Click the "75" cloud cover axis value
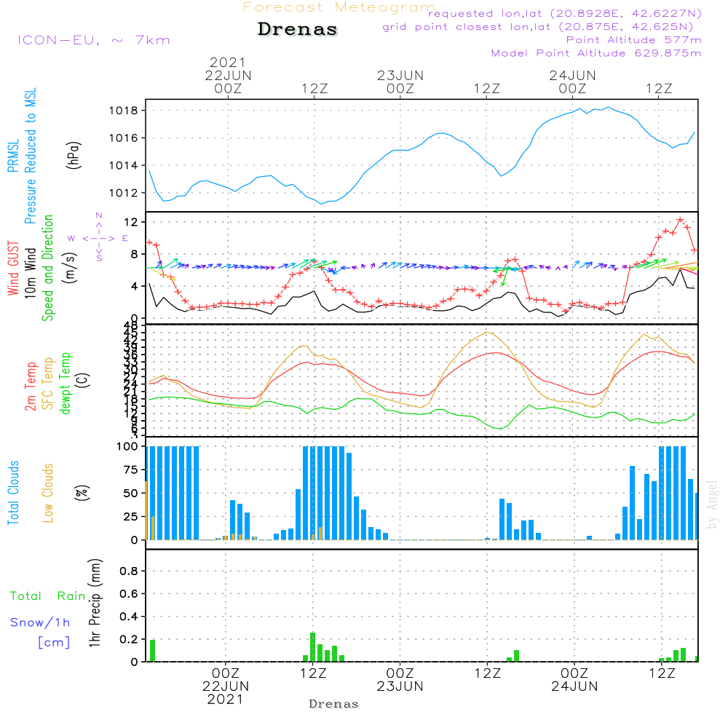Viewport: 728px width, 728px height. 131,470
